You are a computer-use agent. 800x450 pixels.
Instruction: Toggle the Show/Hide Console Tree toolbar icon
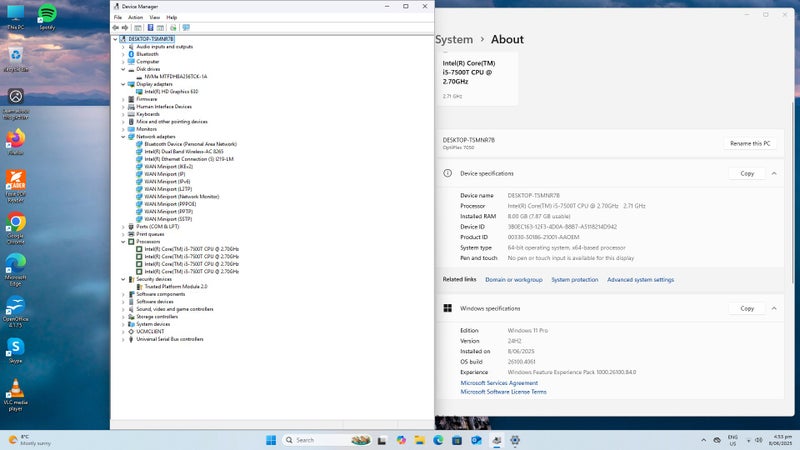click(x=138, y=28)
